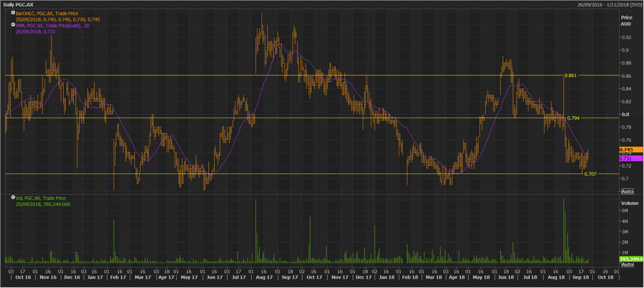Click the 'Oct 18' month label
The width and height of the screenshot is (644, 288).
click(x=606, y=277)
